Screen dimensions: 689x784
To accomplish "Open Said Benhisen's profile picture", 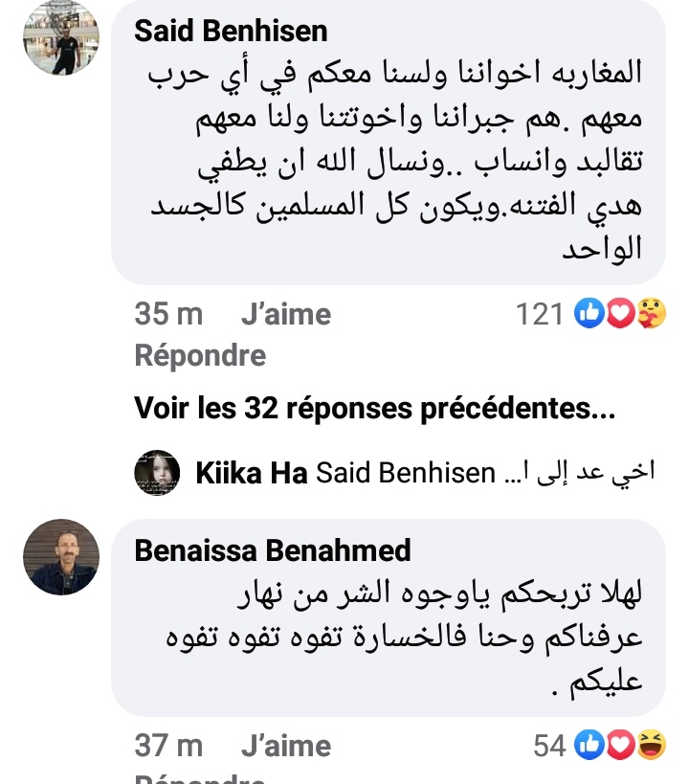I will coord(61,38).
